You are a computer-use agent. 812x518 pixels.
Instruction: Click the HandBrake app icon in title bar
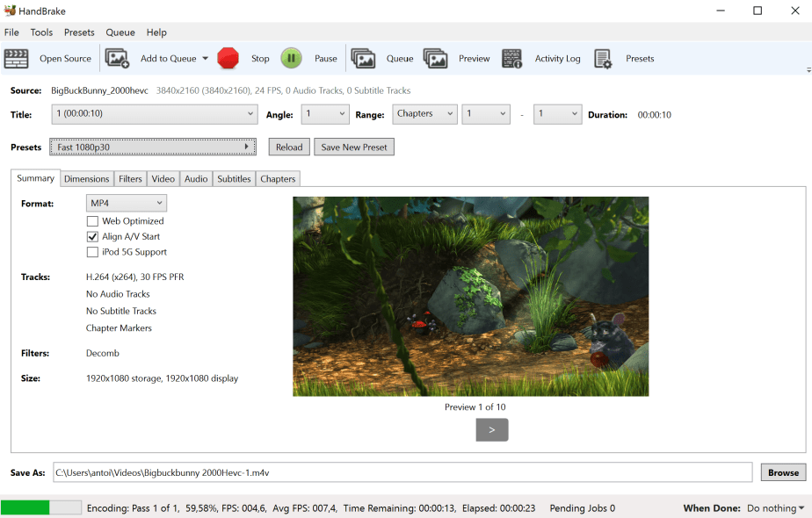(x=10, y=11)
